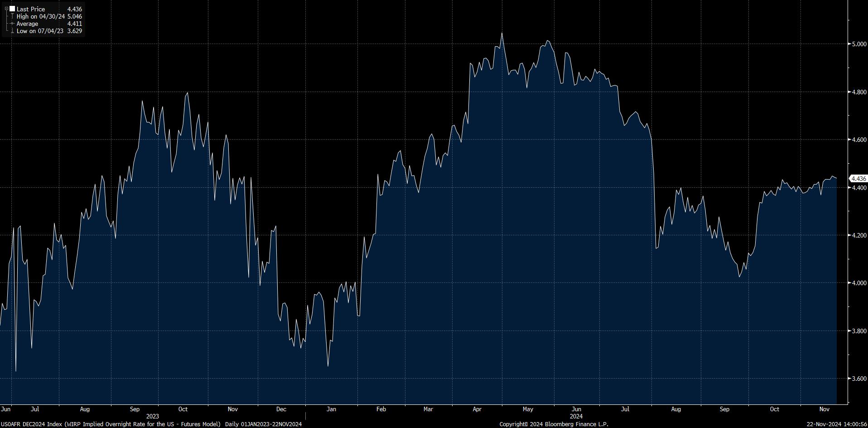Click the 4.411 average value in legend
This screenshot has height=428, width=868.
point(74,24)
